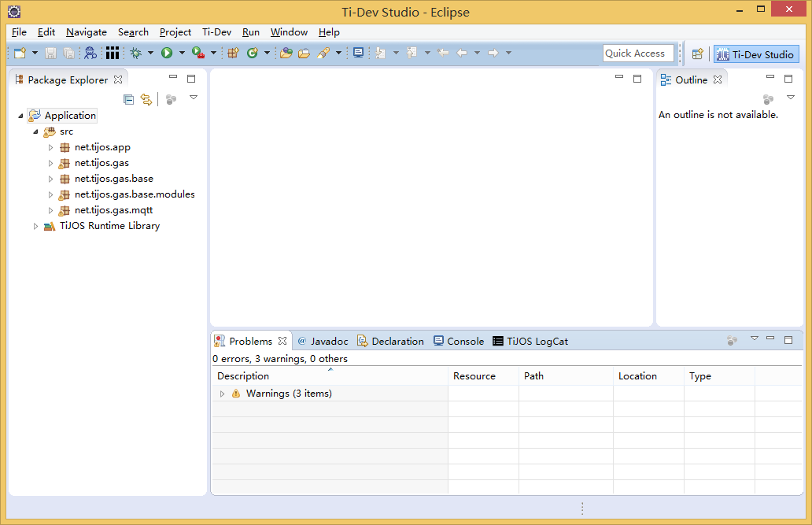Click the black grid bars toolbar icon
Image resolution: width=812 pixels, height=525 pixels.
[113, 53]
